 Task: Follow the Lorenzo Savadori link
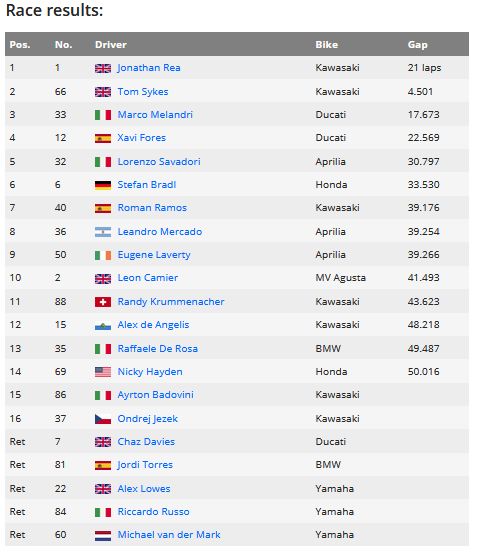tap(159, 162)
